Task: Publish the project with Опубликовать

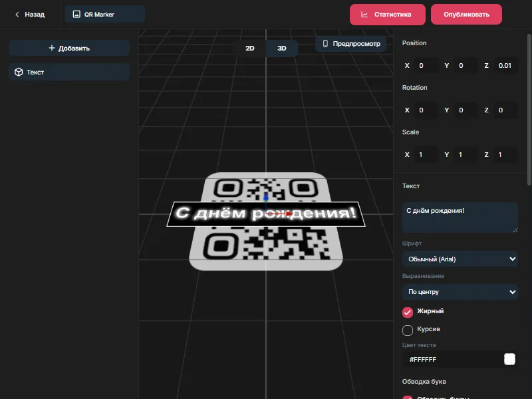Action: point(466,15)
